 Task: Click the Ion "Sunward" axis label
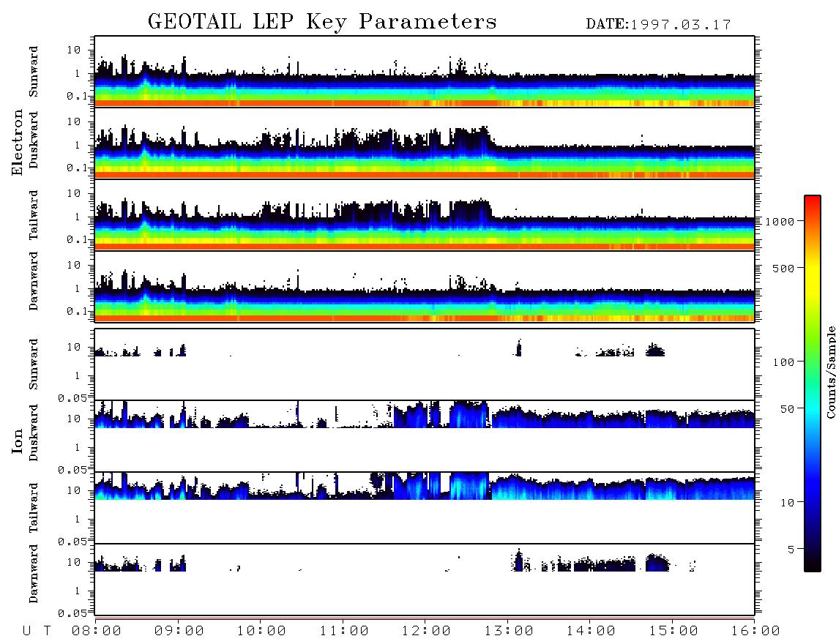34,364
